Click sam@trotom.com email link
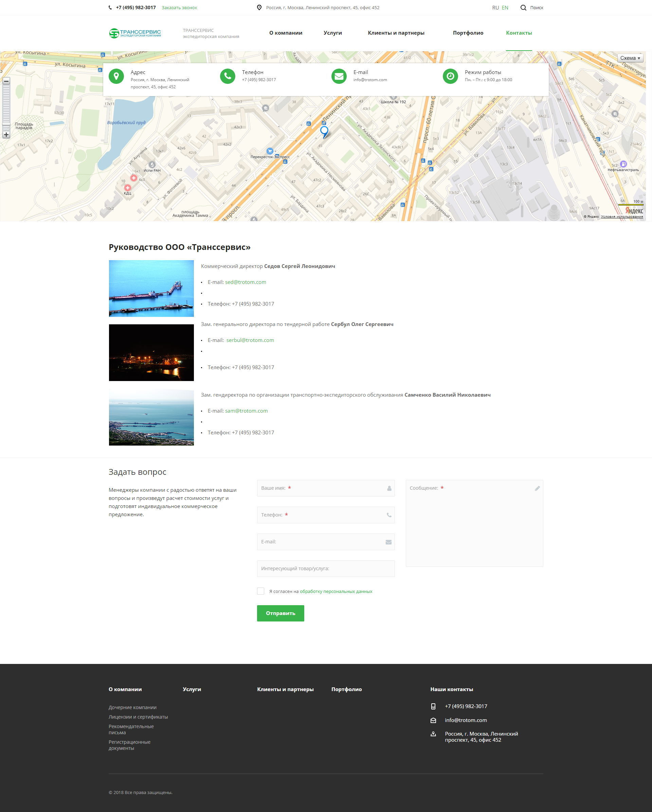This screenshot has height=812, width=652. [246, 411]
